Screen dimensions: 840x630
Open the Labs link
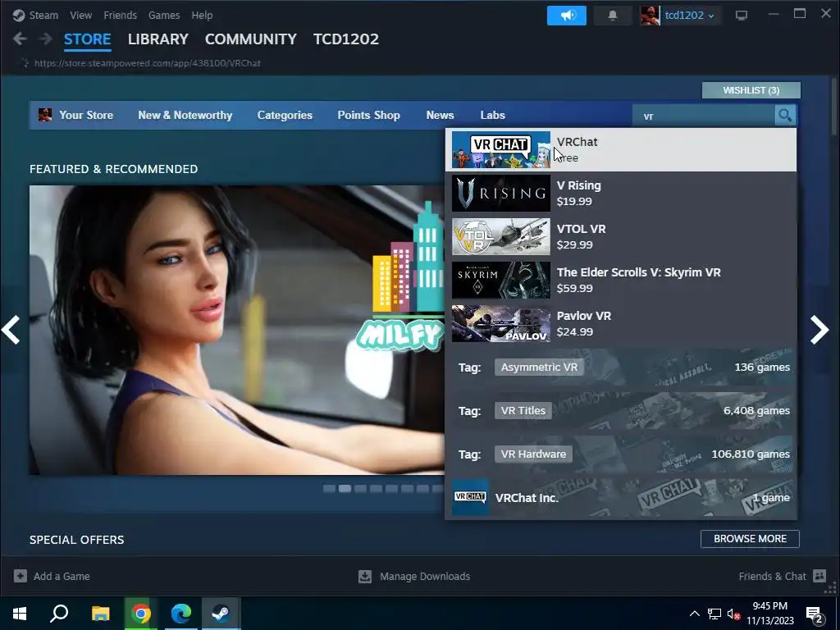click(492, 115)
